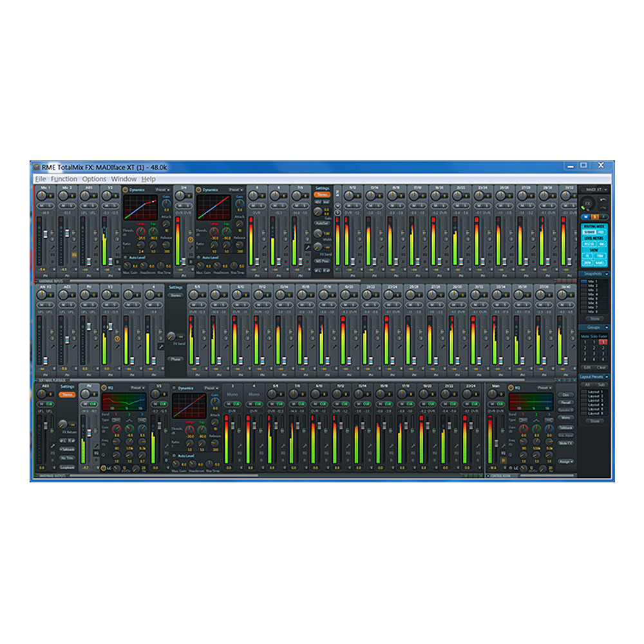Click the Dim button in Control Room

coord(565,395)
